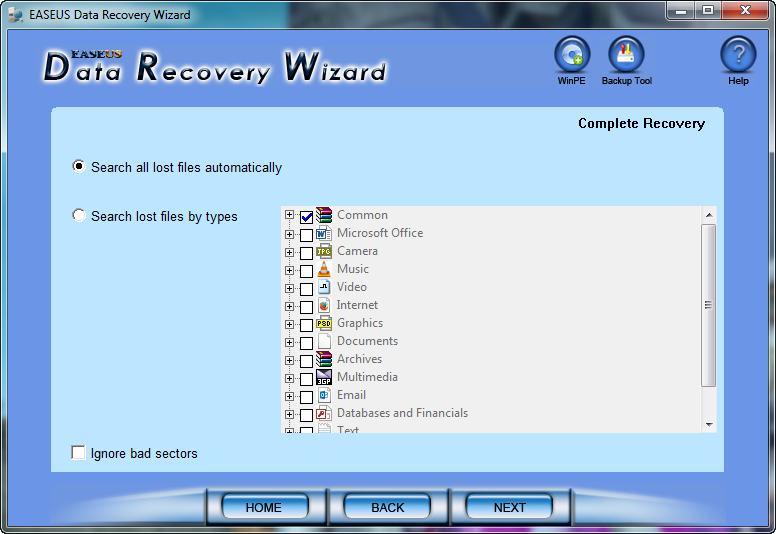Image resolution: width=776 pixels, height=534 pixels.
Task: Expand the Video tree node
Action: 290,288
